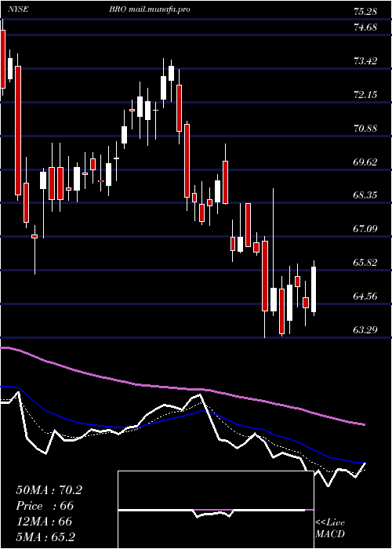The height and width of the screenshot is (549, 392).
Task: Click the tall red candlestick at far left top
Action: (x=3, y=59)
